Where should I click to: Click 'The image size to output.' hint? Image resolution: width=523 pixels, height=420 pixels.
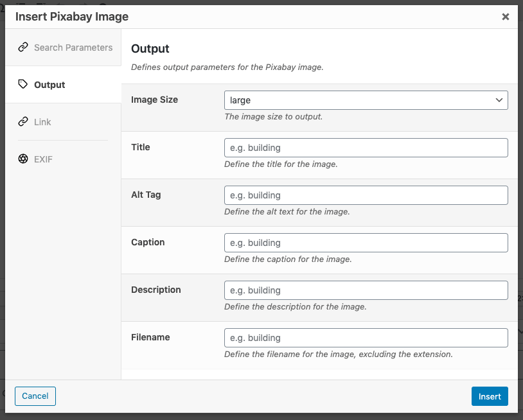point(273,117)
